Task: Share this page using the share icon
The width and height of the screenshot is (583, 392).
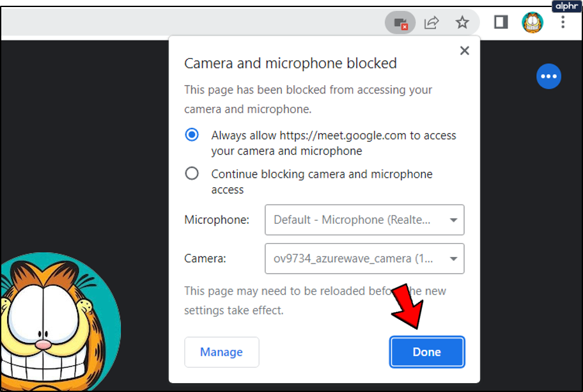Action: click(431, 22)
